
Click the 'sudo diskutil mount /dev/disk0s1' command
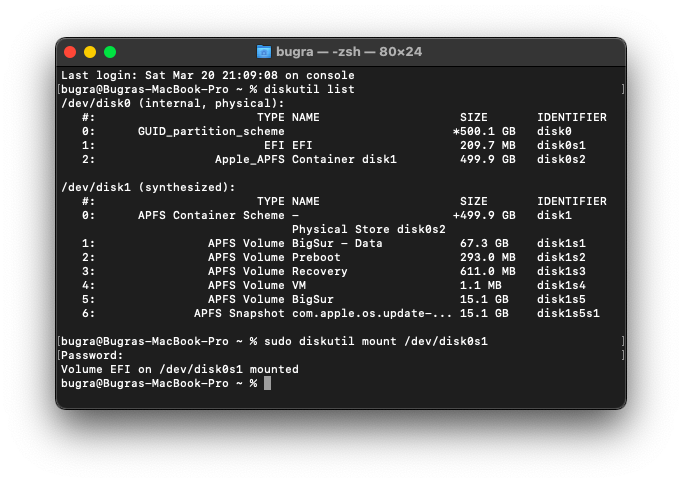tap(375, 341)
